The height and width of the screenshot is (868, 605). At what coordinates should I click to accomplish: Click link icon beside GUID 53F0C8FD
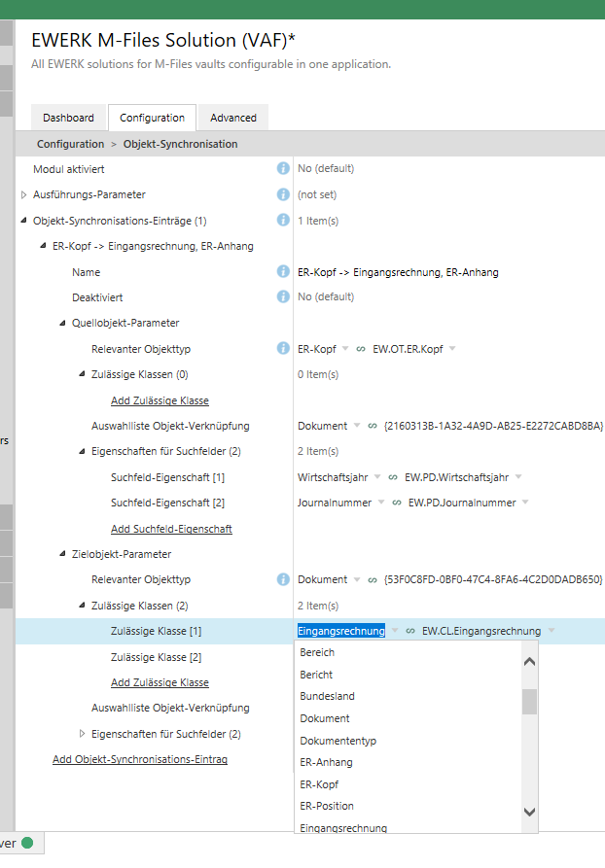(x=373, y=580)
